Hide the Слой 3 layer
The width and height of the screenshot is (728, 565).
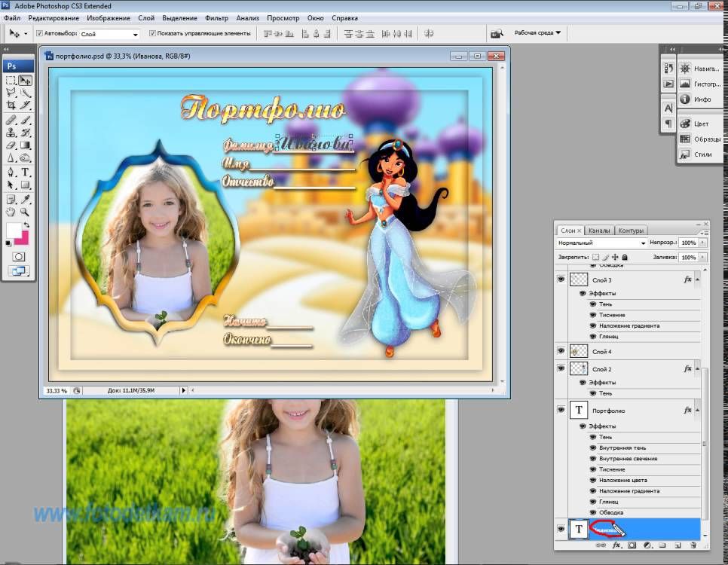pyautogui.click(x=561, y=279)
